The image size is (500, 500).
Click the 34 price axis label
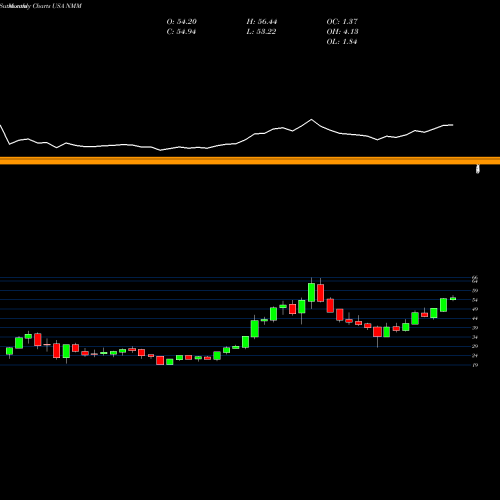tap(475, 337)
